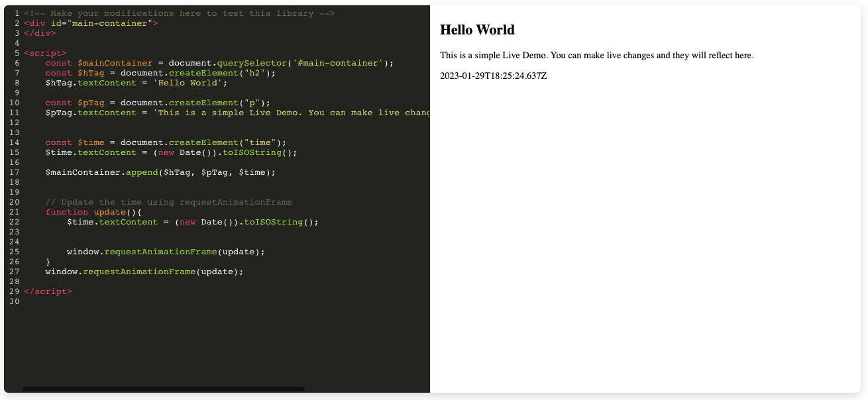
Task: Click the indented requestAnimationFrame call inside update
Action: click(x=166, y=252)
